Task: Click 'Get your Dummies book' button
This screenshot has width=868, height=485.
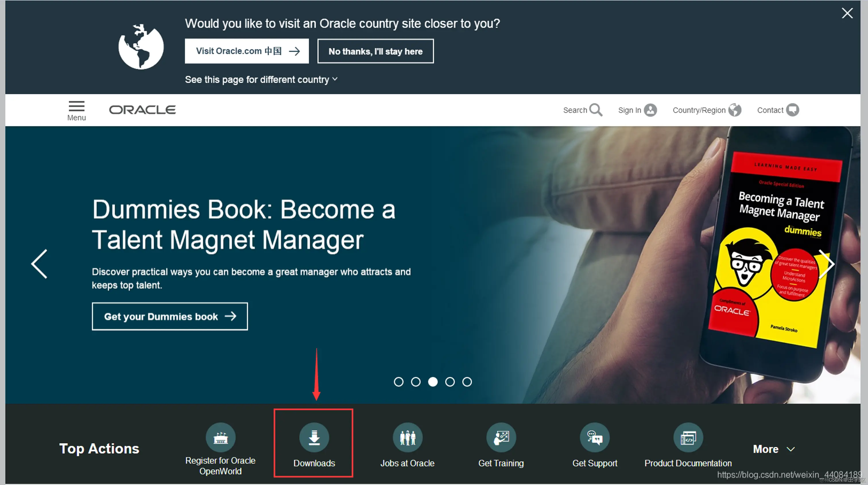Action: click(169, 316)
